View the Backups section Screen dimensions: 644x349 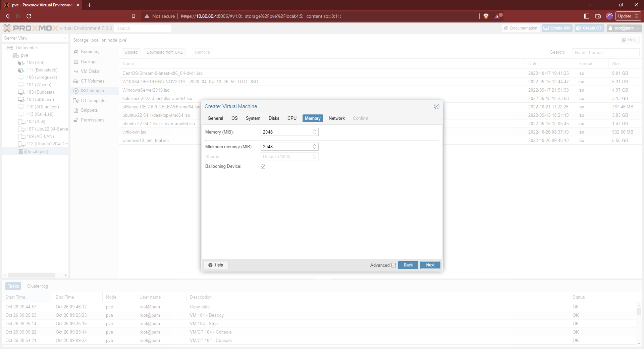click(x=89, y=61)
